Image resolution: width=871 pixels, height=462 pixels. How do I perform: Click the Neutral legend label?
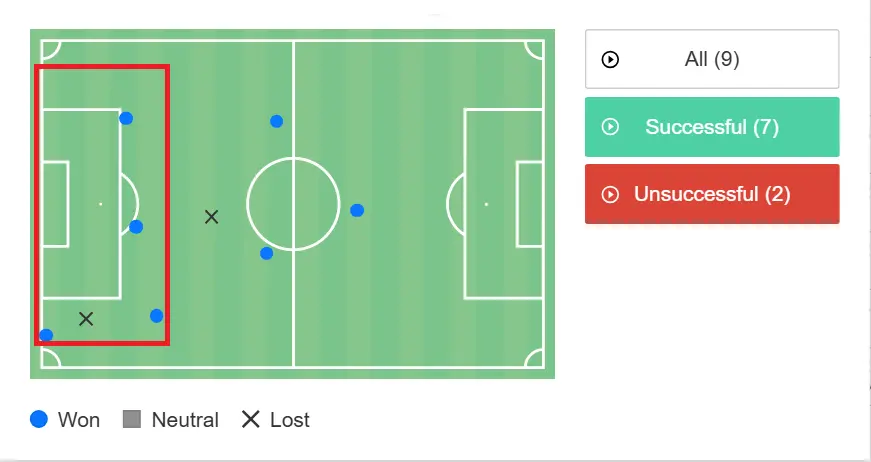point(185,420)
